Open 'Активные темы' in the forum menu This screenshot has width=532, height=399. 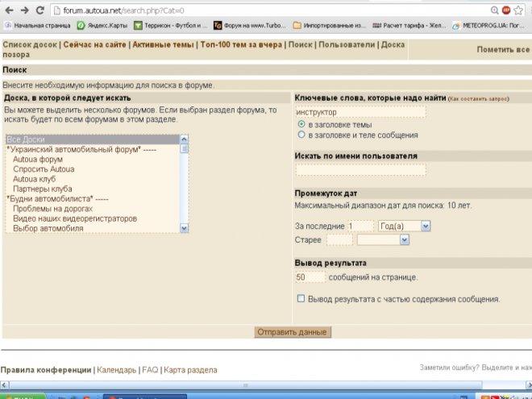click(163, 45)
